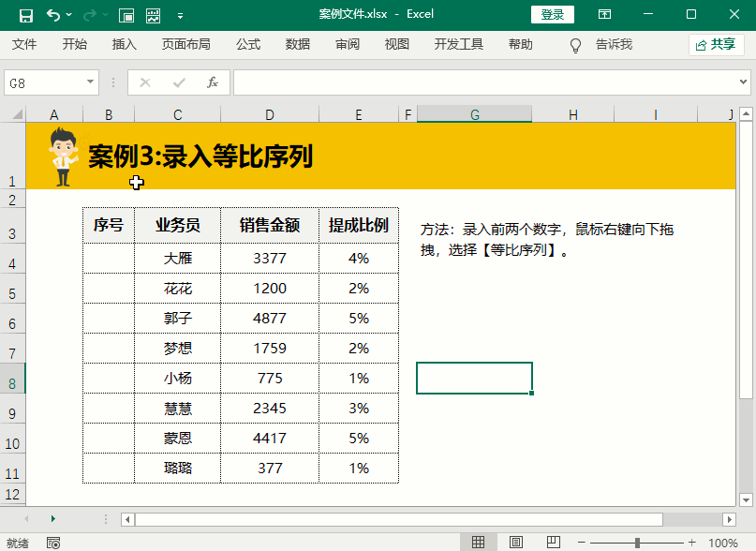The width and height of the screenshot is (756, 551).
Task: Open the 公式 ribbon tab
Action: (248, 44)
